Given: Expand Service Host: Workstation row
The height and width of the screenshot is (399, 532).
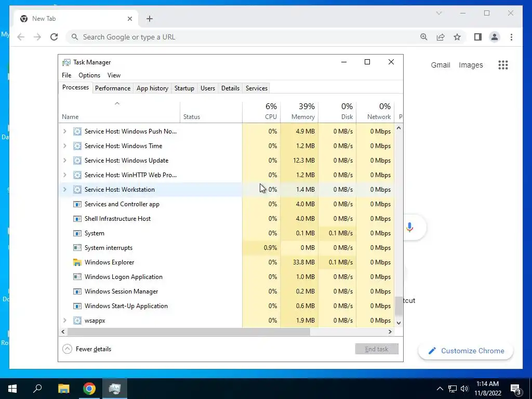Looking at the screenshot, I should point(64,190).
